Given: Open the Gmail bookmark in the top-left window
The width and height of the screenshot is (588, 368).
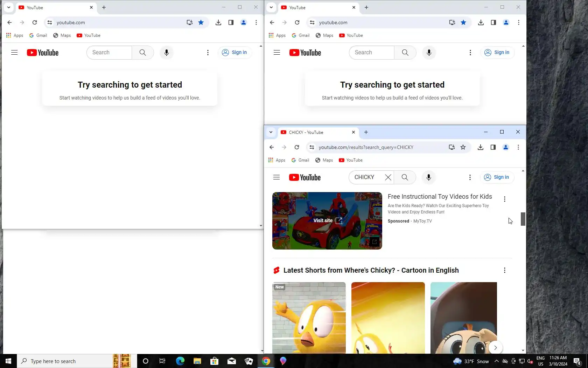Looking at the screenshot, I should pyautogui.click(x=38, y=35).
